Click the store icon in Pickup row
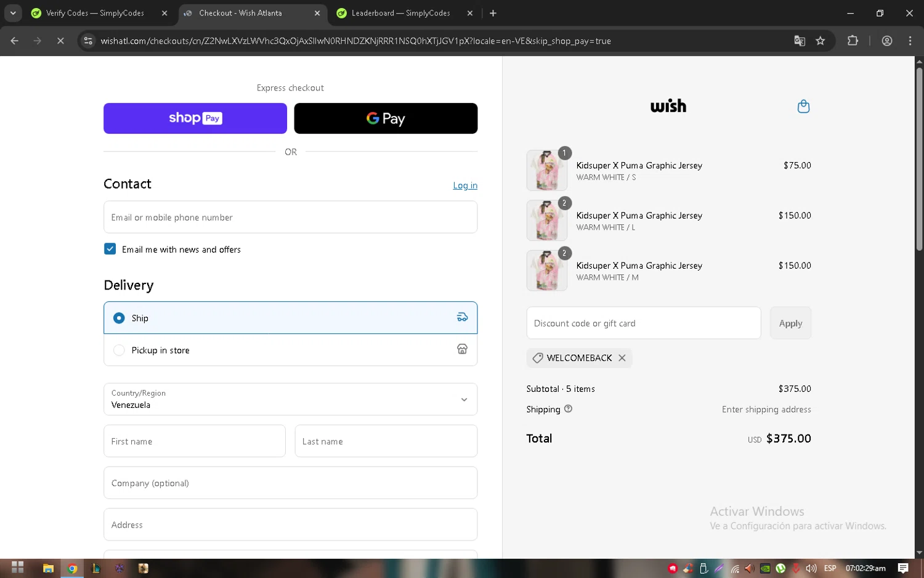 pos(462,349)
